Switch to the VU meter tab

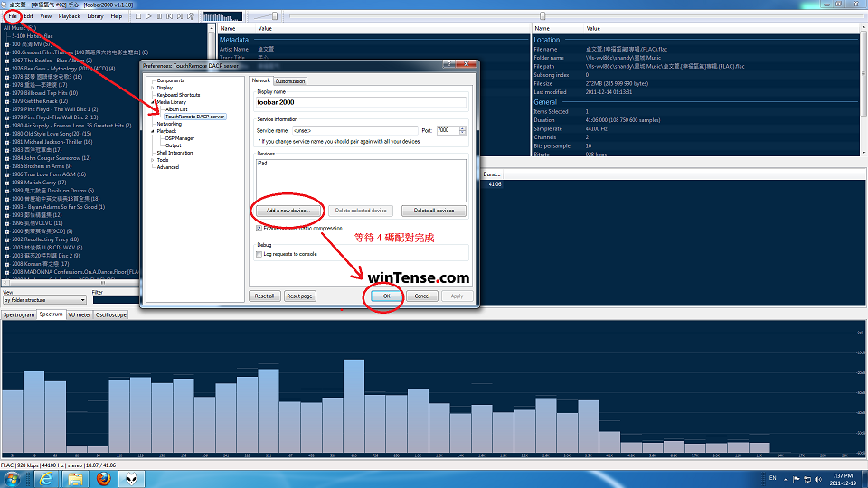point(80,314)
